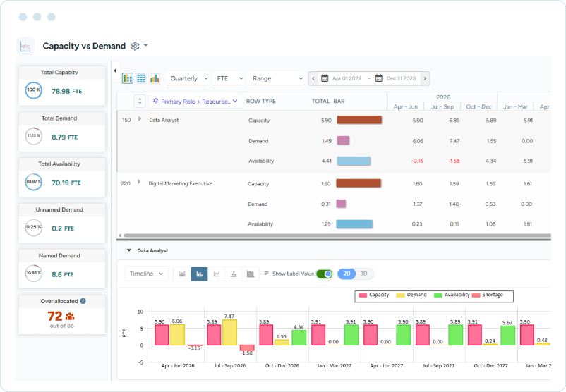Click the Total Availability 88.87% ring

pyautogui.click(x=34, y=182)
